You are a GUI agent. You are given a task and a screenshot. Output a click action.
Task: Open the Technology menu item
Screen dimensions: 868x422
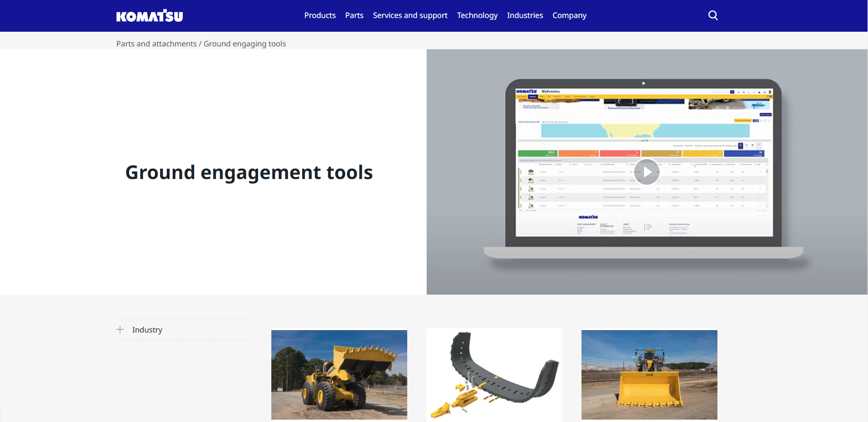[x=477, y=16]
